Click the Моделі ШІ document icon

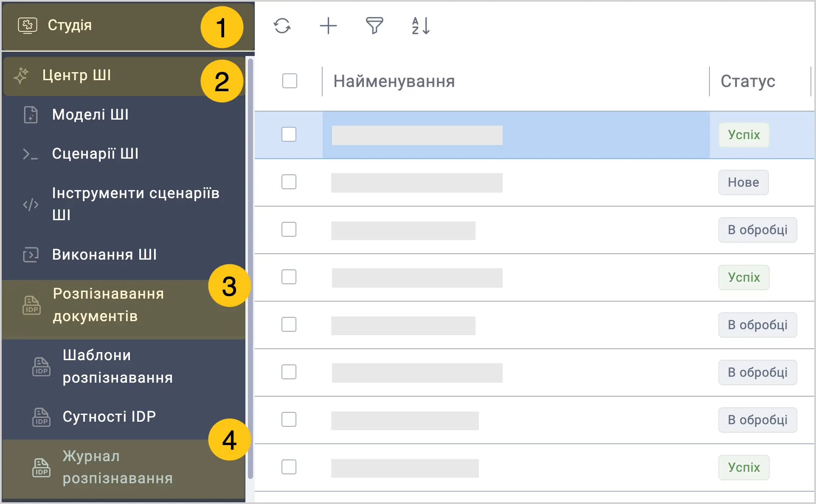31,115
